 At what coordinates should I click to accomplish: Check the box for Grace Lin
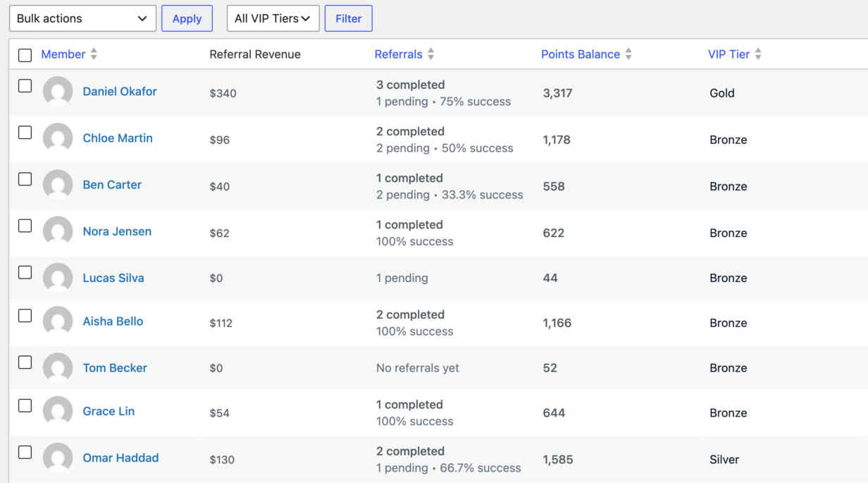coord(25,405)
